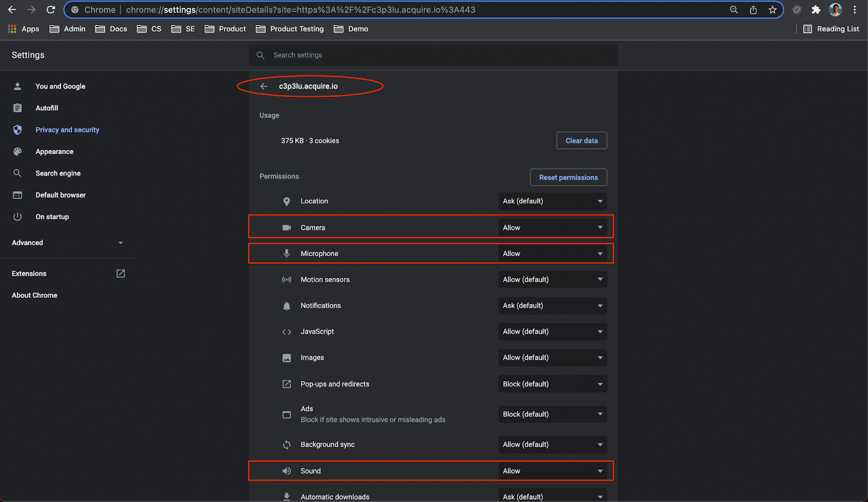Select Privacy and security in sidebar
This screenshot has height=502, width=868.
point(67,130)
